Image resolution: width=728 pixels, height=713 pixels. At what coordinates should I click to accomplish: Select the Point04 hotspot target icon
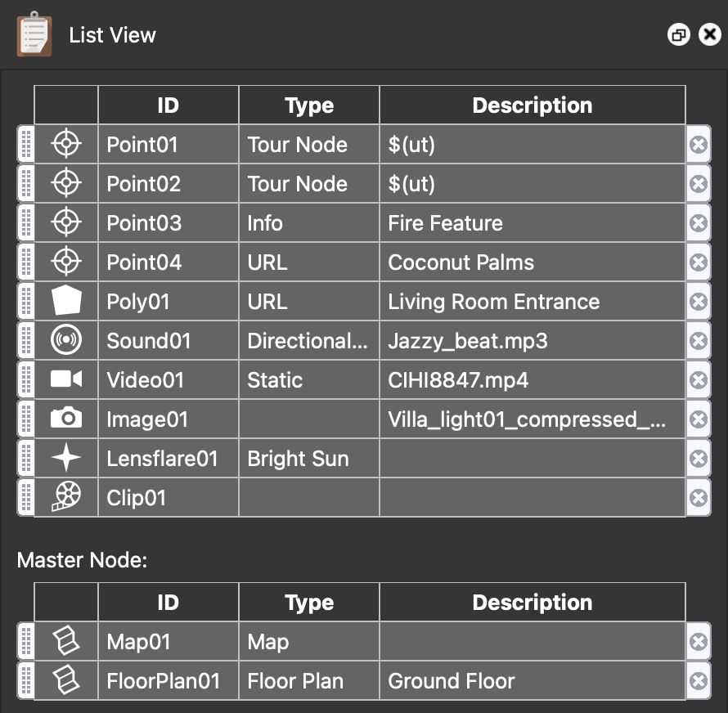[x=66, y=262]
